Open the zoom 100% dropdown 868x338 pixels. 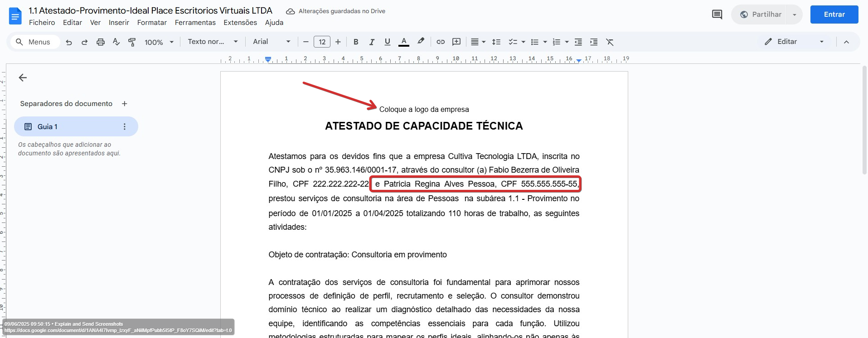click(x=159, y=42)
